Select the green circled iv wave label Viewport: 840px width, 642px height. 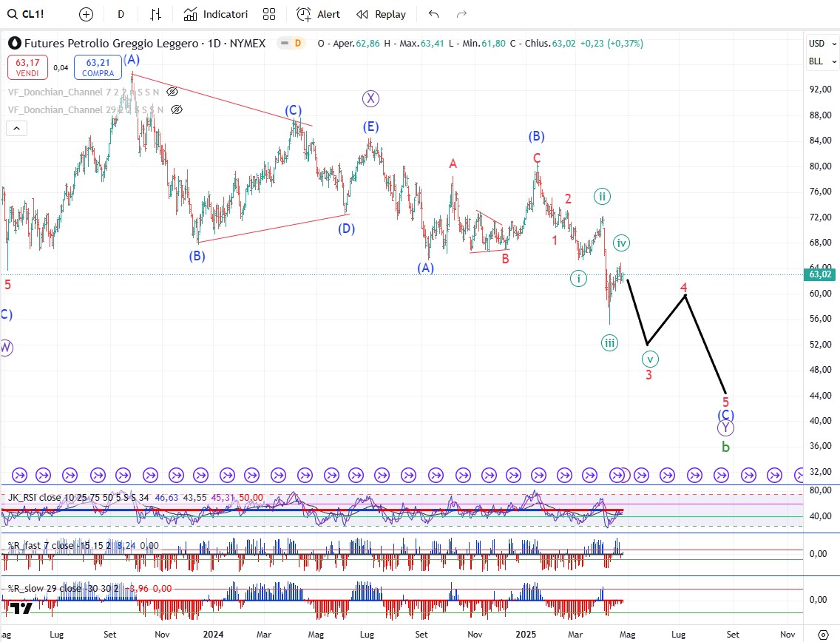[x=621, y=243]
